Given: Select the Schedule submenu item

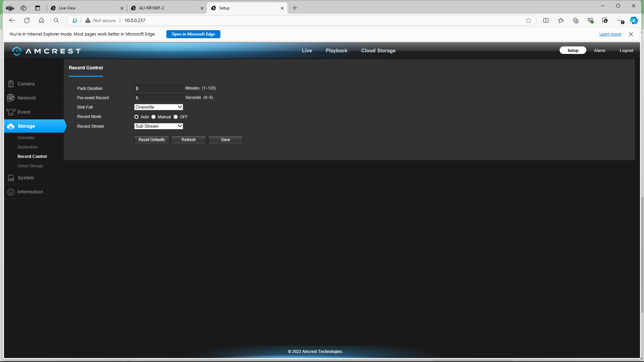Looking at the screenshot, I should [26, 138].
